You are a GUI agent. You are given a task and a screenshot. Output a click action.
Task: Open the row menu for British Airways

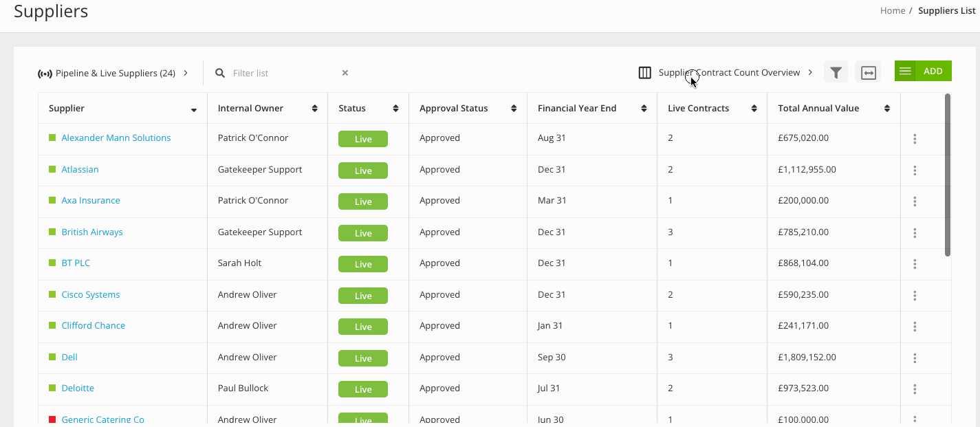tap(915, 233)
